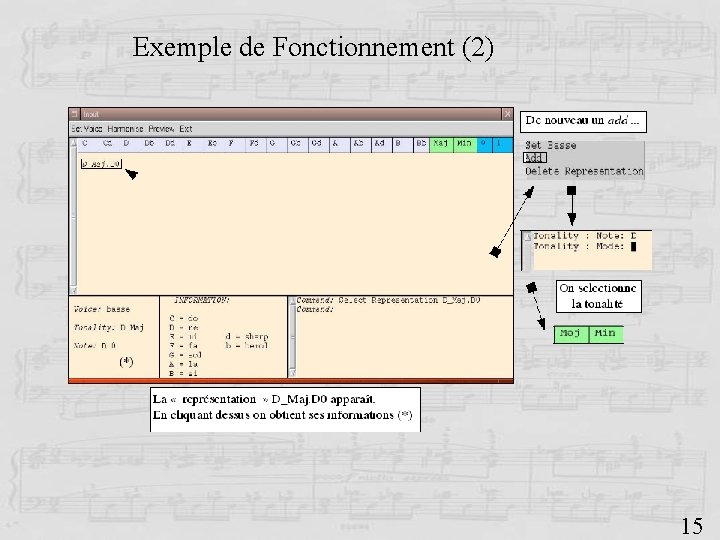Click green Min button in Input note bar

464,144
